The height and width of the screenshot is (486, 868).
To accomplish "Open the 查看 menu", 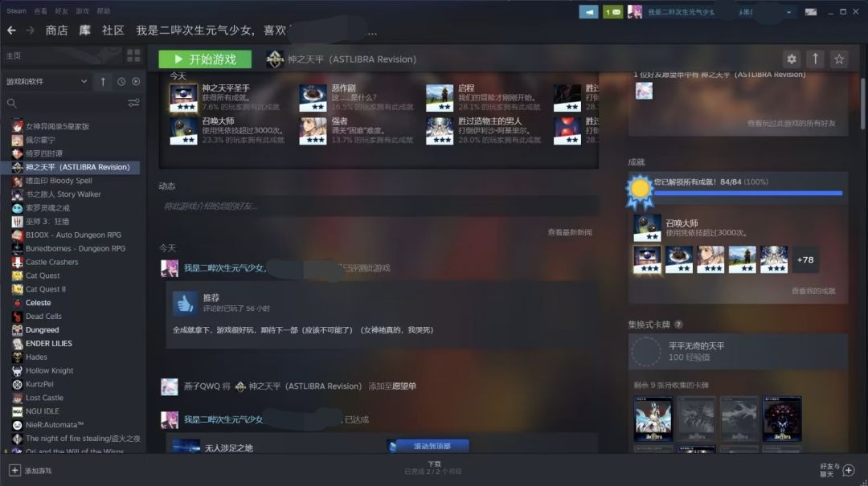I will click(x=40, y=11).
